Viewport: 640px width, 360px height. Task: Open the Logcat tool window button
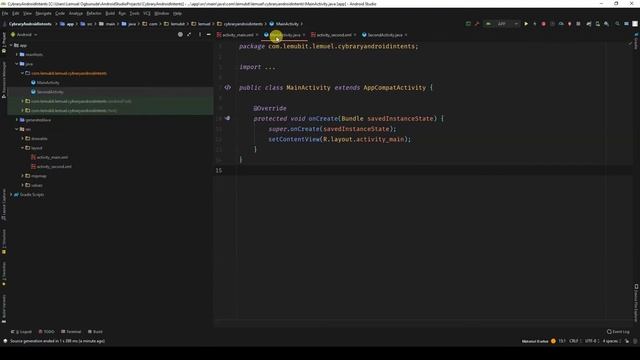22,331
